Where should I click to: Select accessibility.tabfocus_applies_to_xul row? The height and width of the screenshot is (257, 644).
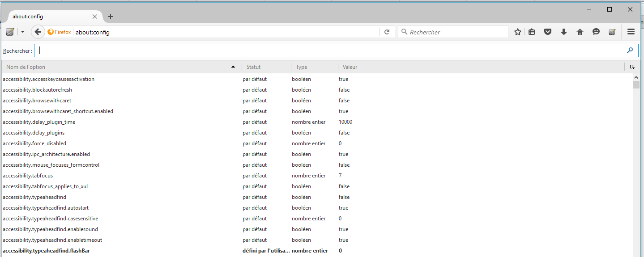click(317, 186)
